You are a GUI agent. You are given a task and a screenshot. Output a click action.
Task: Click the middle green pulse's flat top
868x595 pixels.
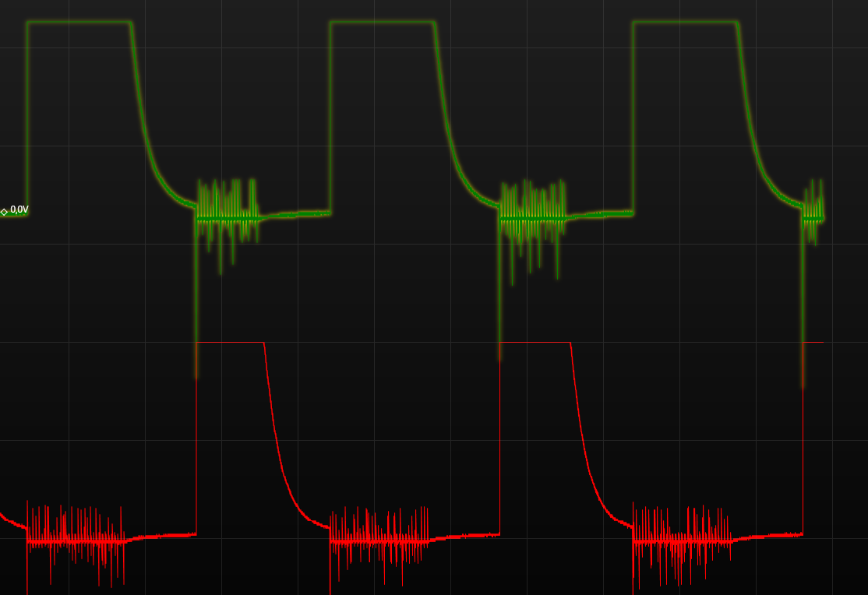(382, 22)
